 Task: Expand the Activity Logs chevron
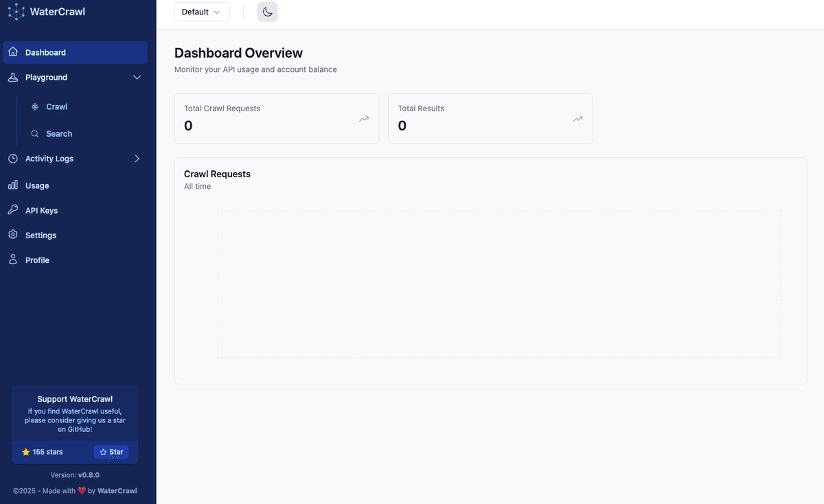[x=137, y=159]
